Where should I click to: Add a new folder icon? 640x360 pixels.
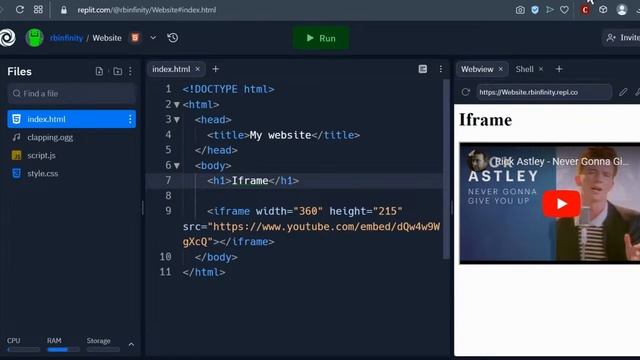[118, 71]
